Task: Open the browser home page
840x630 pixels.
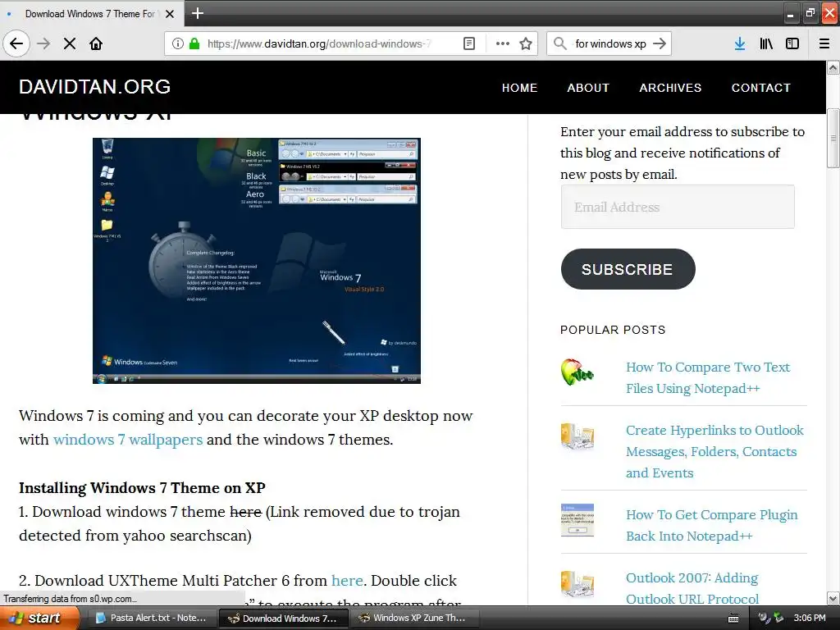Action: [x=96, y=43]
